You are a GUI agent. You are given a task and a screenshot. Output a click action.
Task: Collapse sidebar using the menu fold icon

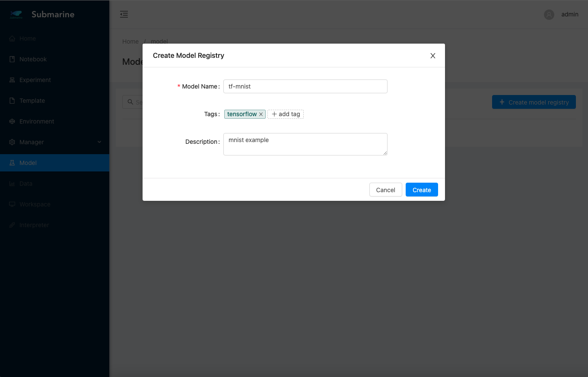(124, 14)
